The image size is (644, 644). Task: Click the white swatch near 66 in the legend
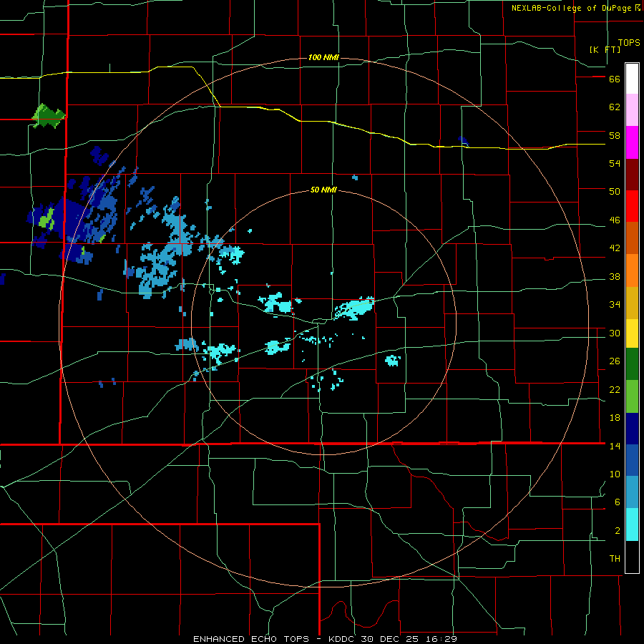click(x=632, y=79)
